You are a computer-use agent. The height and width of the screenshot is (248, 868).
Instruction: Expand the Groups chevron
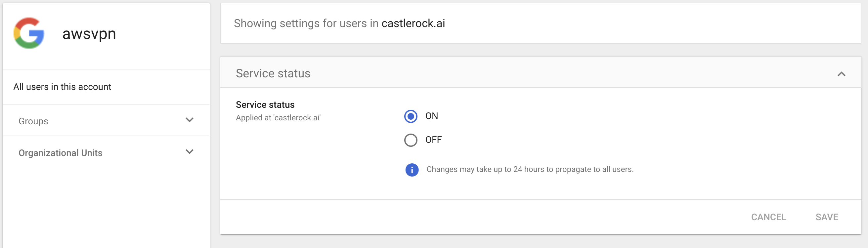(189, 120)
